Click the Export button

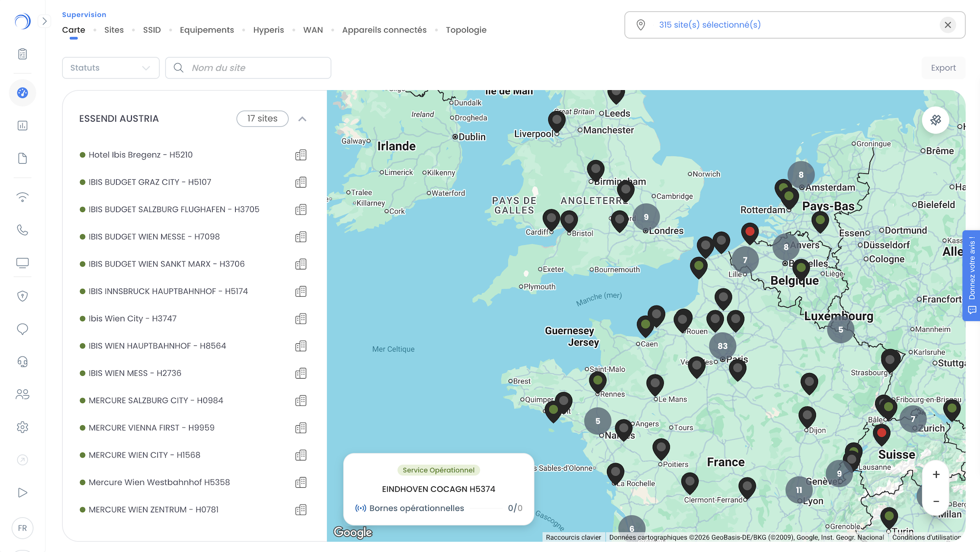[x=943, y=68]
